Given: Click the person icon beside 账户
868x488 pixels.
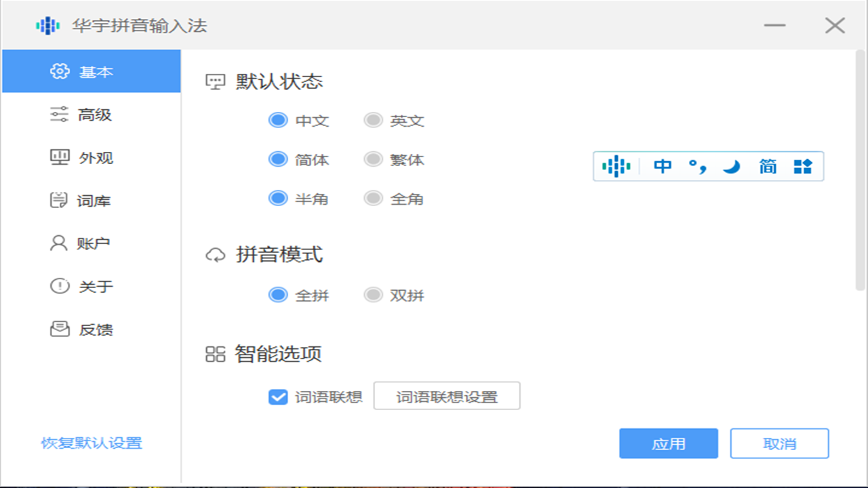Looking at the screenshot, I should [59, 243].
